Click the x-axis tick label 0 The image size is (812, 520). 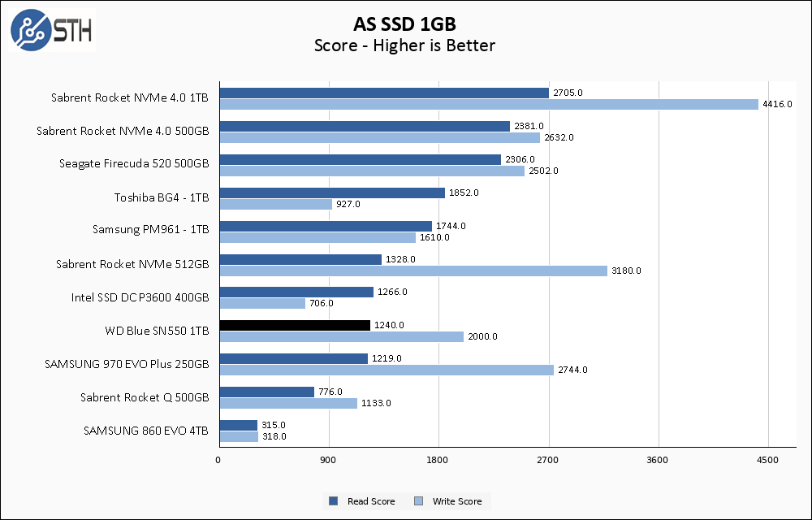point(218,460)
